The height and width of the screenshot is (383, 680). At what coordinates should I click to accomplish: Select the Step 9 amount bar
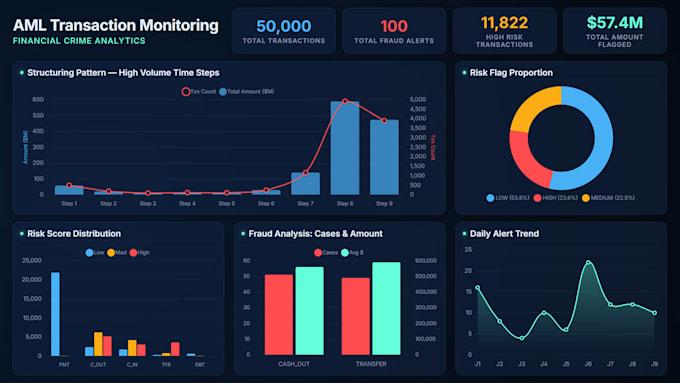click(x=384, y=157)
